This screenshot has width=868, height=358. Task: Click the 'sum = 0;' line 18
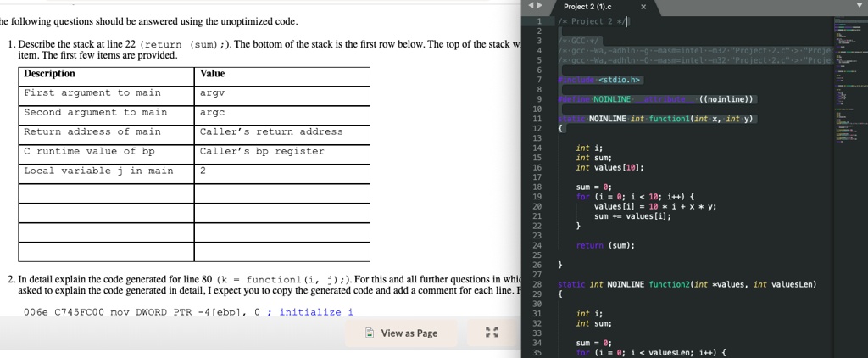tap(593, 187)
